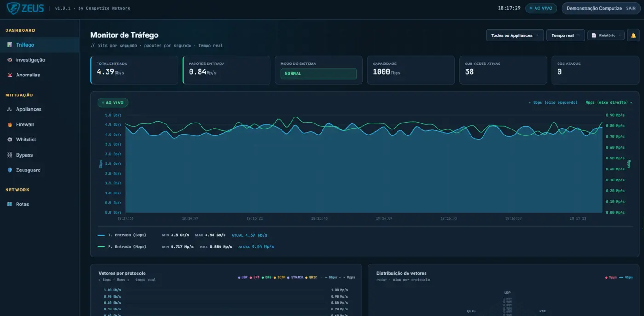The image size is (644, 316).
Task: Click the Whitelist gear icon
Action: click(x=10, y=140)
